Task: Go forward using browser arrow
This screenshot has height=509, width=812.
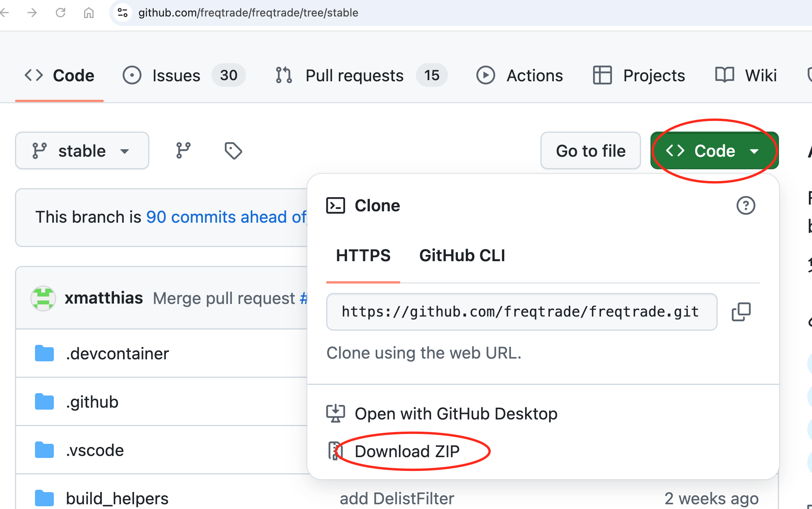Action: tap(32, 13)
